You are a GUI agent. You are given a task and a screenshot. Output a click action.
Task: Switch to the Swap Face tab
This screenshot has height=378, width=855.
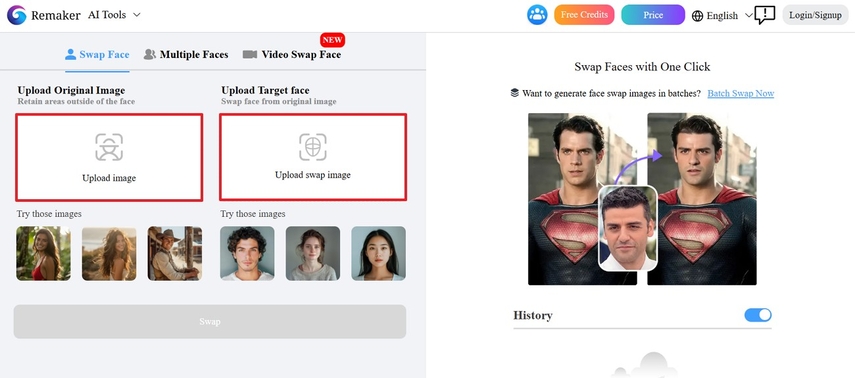[x=97, y=55]
